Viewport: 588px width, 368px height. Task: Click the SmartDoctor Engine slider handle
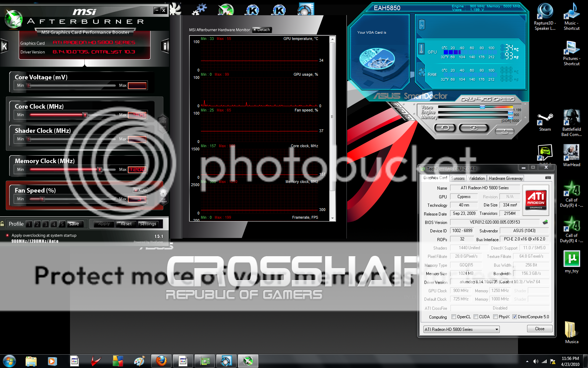(510, 113)
